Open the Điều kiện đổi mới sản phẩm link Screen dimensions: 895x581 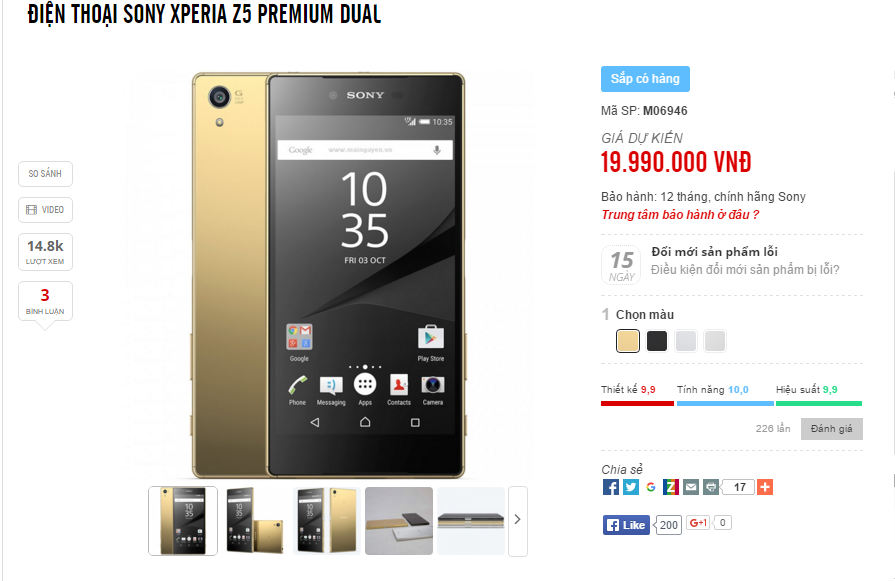pos(745,269)
